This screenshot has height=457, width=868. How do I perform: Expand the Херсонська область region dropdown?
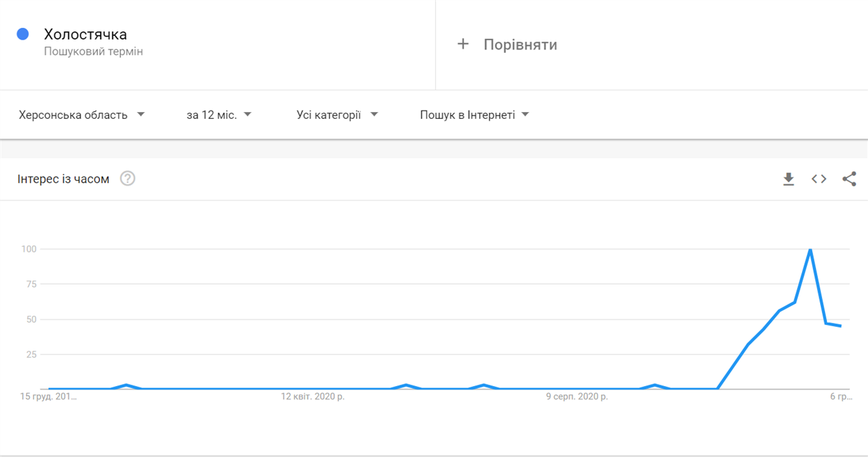coord(81,115)
